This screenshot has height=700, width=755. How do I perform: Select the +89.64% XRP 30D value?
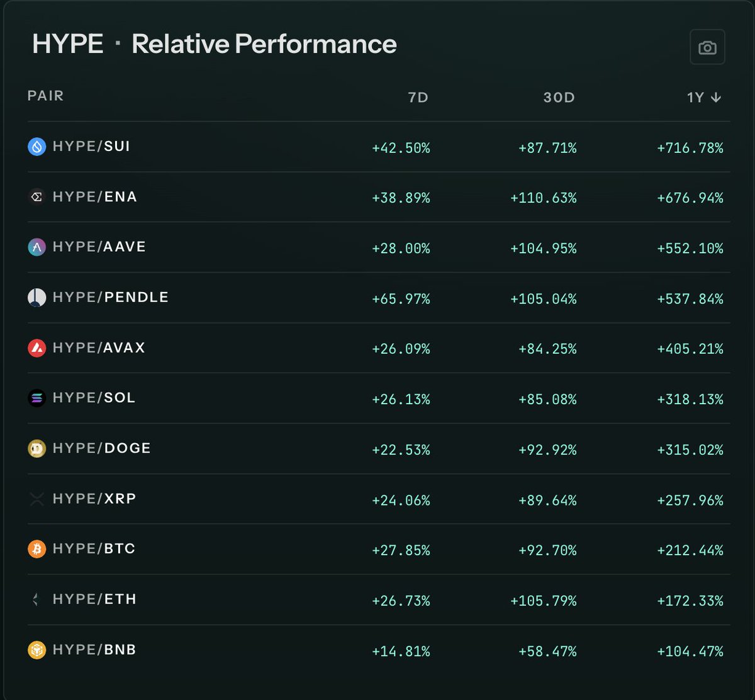(547, 500)
